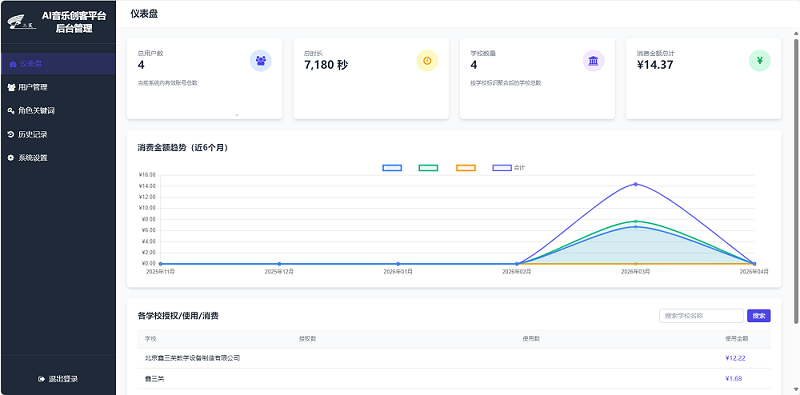This screenshot has width=800, height=395.
Task: Click the 消费金额合计 card label
Action: 656,53
